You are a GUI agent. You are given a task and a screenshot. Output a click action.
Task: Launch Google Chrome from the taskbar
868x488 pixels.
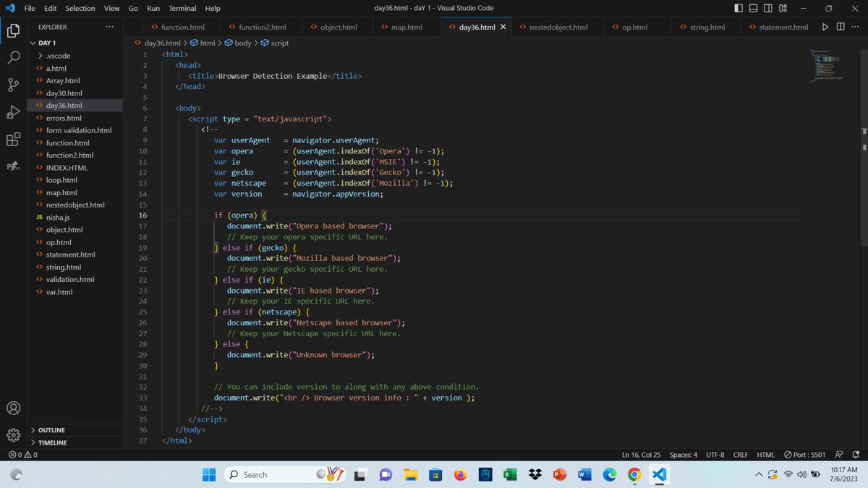[634, 474]
